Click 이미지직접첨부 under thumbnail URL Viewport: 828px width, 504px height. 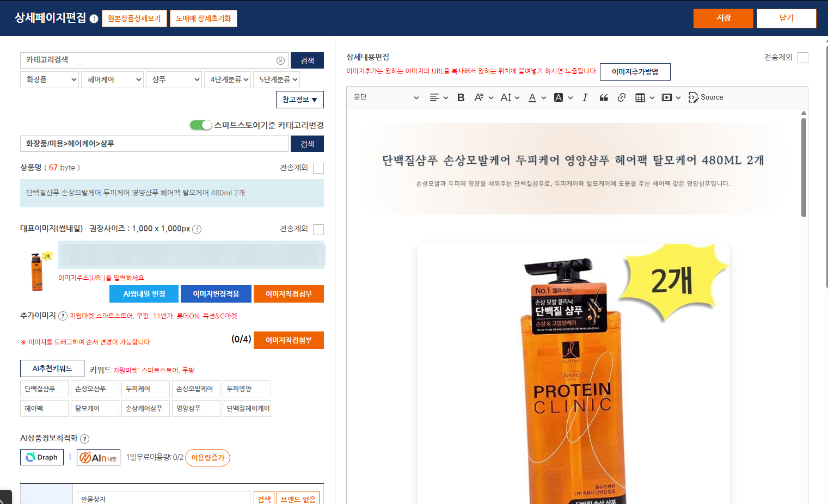click(x=289, y=294)
